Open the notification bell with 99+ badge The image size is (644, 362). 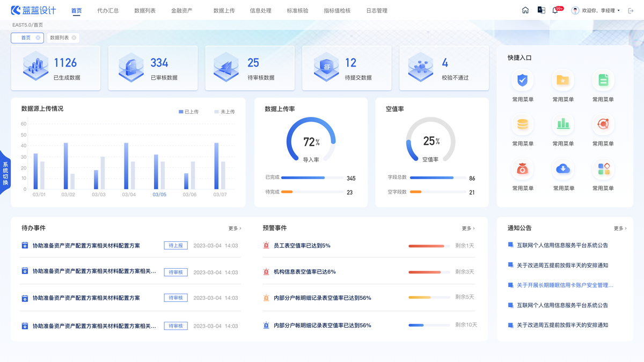(555, 11)
